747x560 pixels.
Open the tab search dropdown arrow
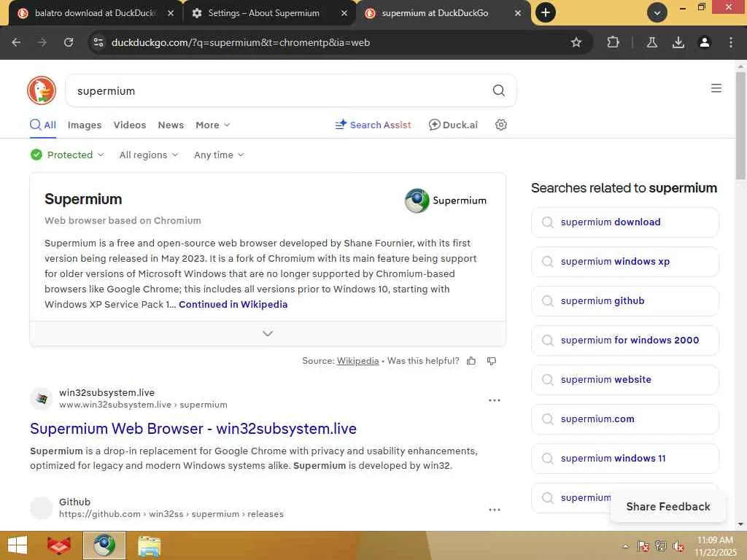[657, 13]
